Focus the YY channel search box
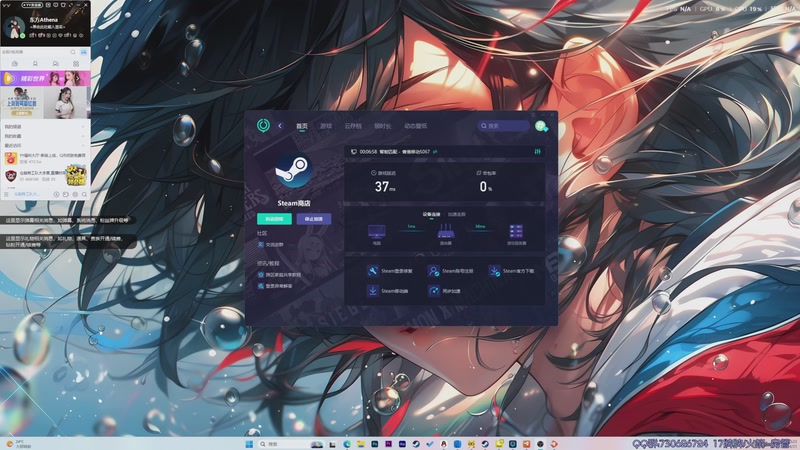This screenshot has width=800, height=450. tap(35, 52)
